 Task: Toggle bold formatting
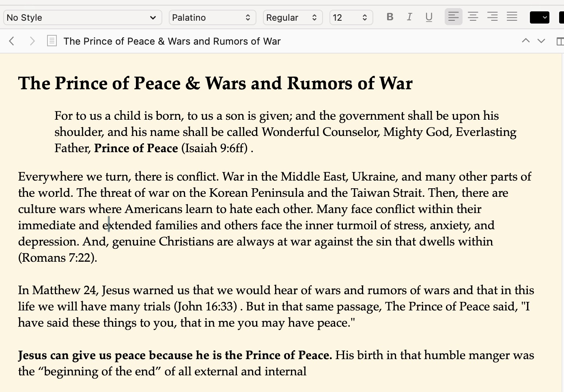(390, 17)
